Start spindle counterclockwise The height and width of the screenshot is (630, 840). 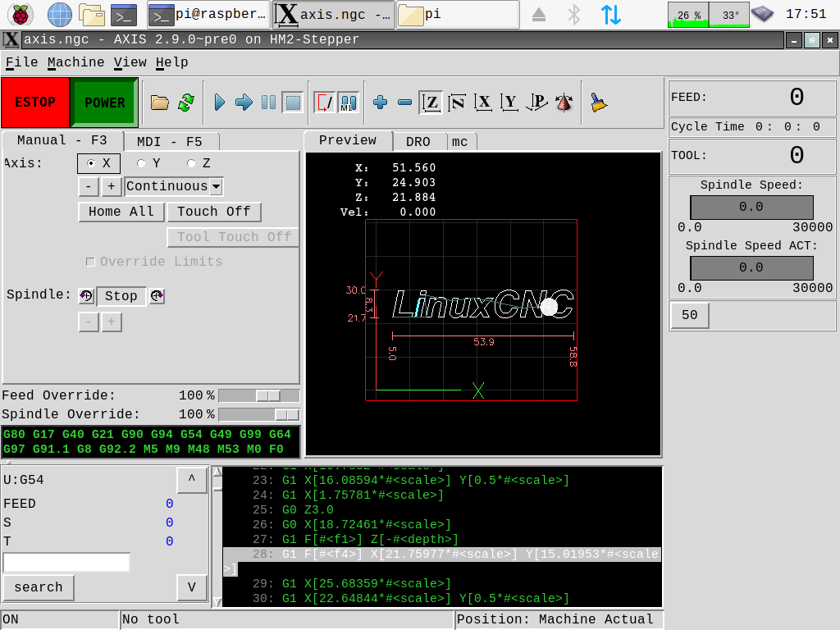pos(85,295)
